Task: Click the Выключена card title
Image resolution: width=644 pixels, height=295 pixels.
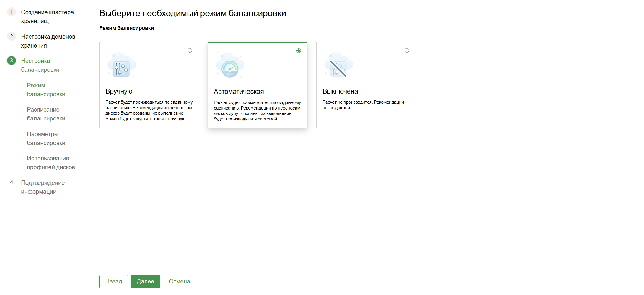Action: pos(340,91)
